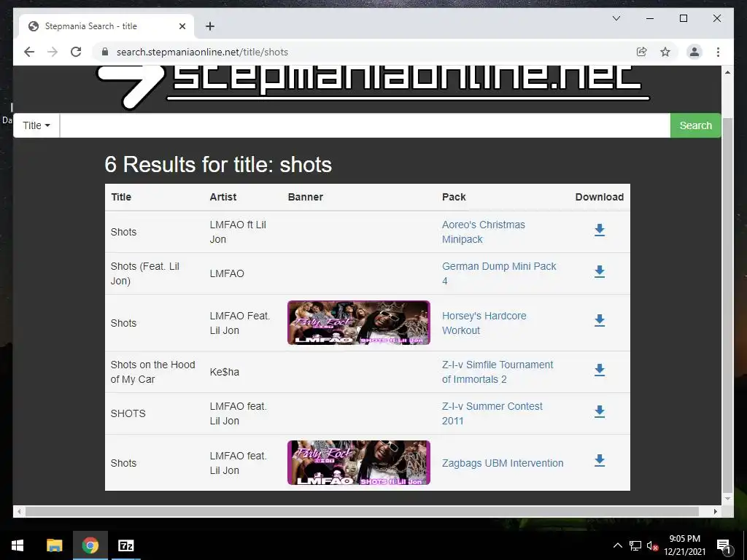The width and height of the screenshot is (747, 560).
Task: Click 'Shots (Feat. Lil Jon)' title cell
Action: (x=145, y=273)
